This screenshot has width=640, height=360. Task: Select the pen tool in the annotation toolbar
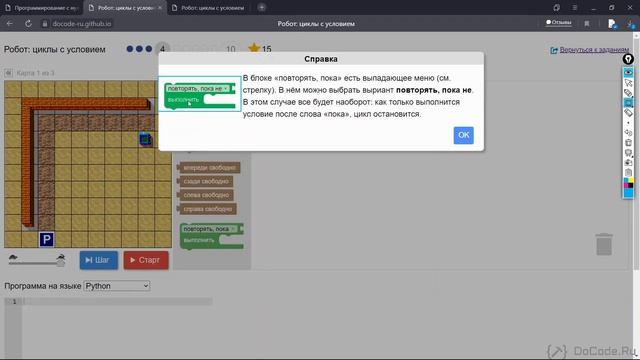(629, 93)
